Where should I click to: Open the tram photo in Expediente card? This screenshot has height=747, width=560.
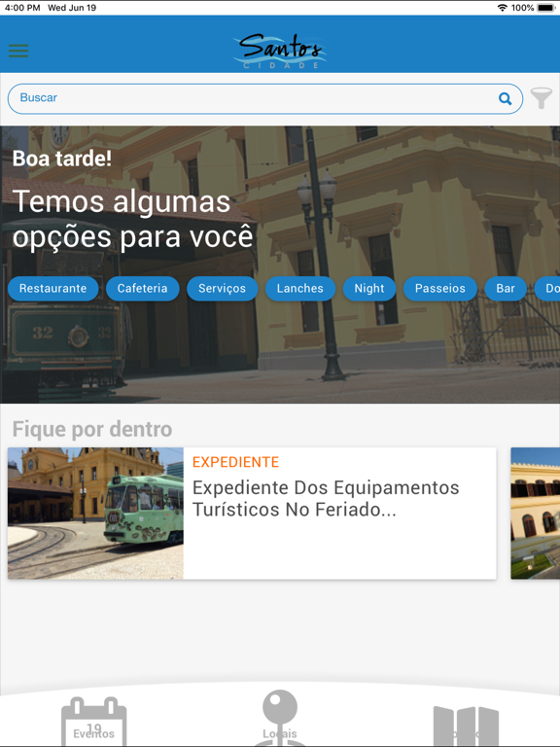coord(95,514)
